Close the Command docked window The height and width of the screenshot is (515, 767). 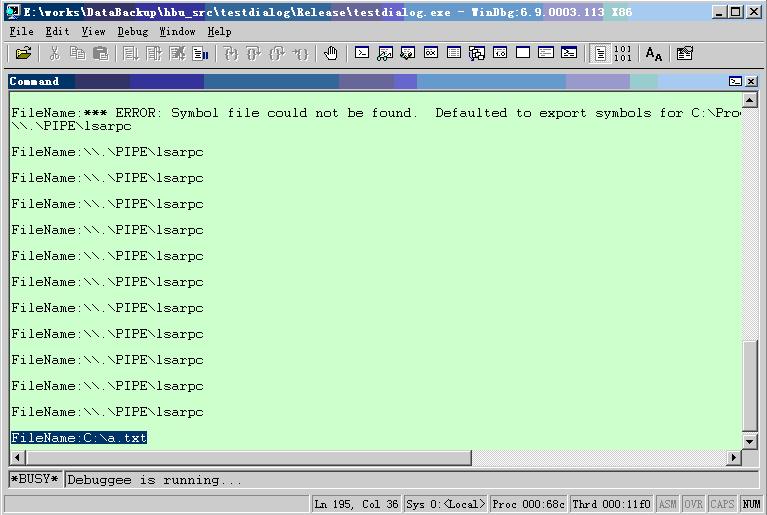751,81
